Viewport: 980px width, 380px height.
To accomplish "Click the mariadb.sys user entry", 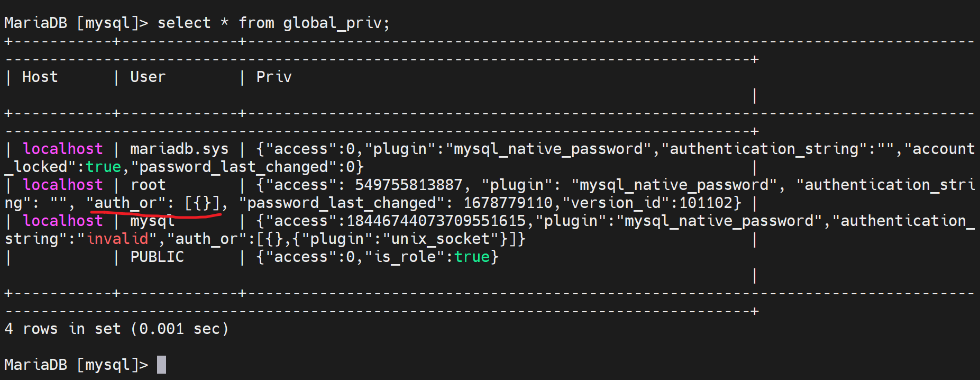I will (179, 149).
